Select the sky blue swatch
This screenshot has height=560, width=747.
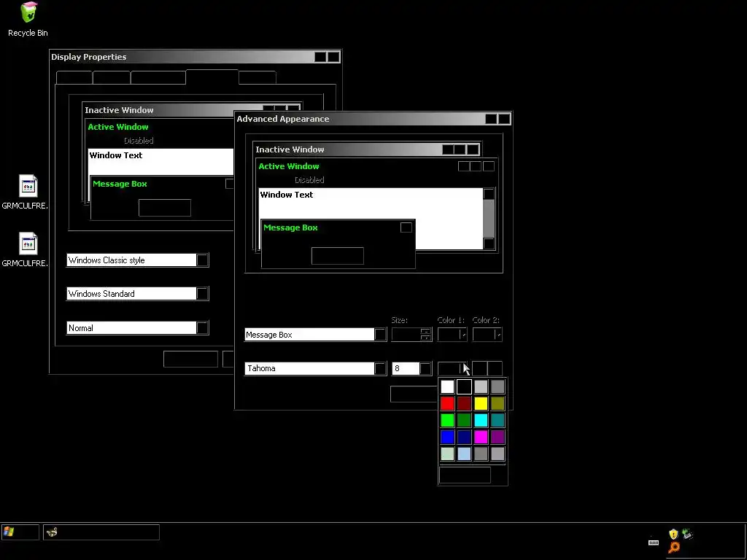(464, 454)
